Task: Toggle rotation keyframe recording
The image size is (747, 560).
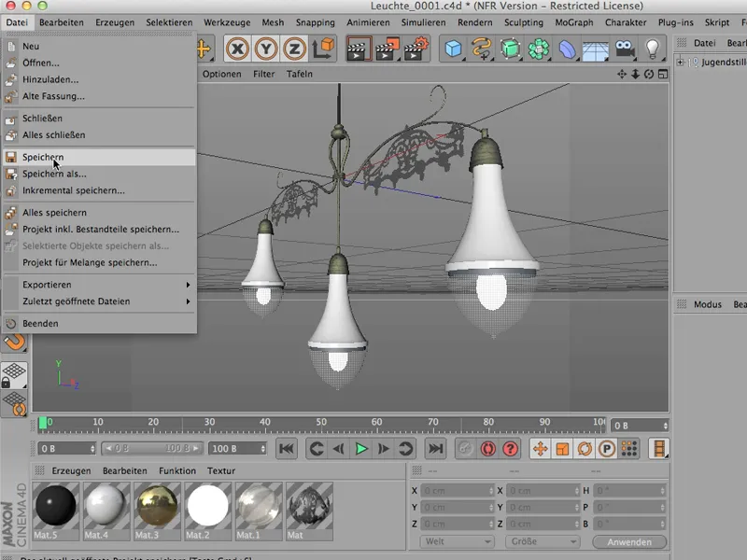Action: (x=585, y=449)
